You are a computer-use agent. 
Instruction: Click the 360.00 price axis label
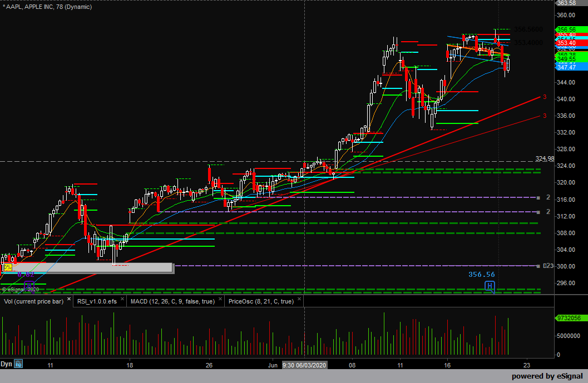(x=566, y=16)
